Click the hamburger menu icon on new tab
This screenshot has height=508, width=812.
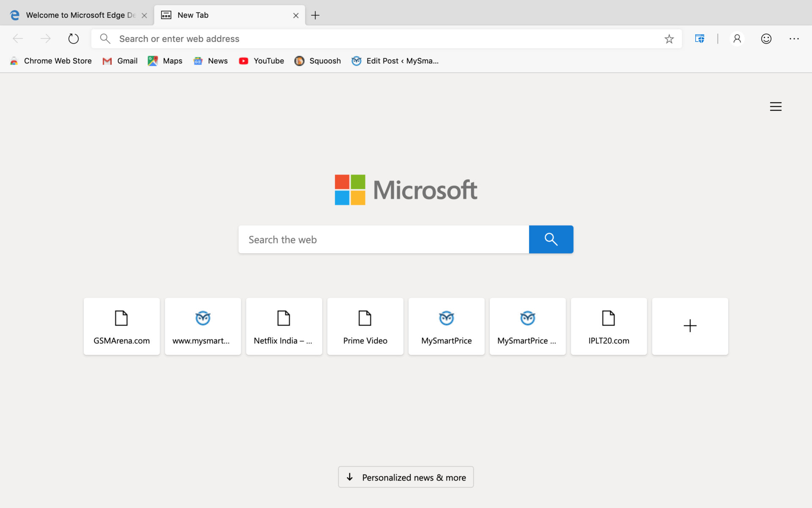click(x=776, y=107)
